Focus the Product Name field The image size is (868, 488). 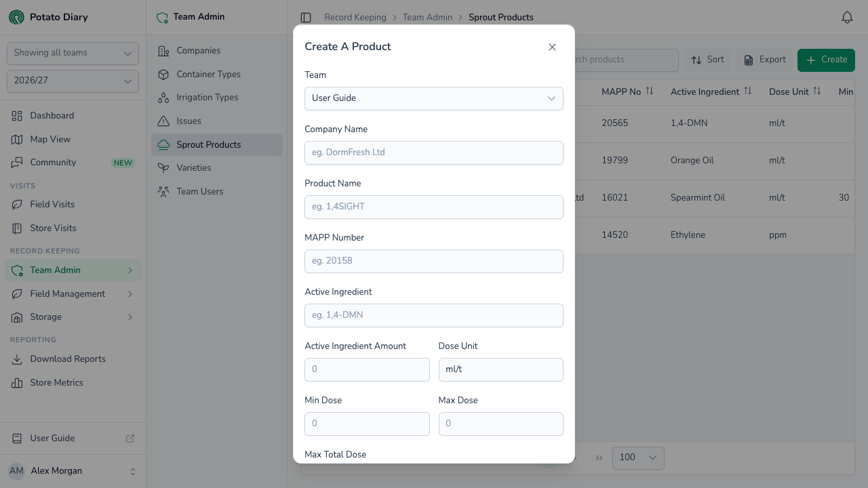click(434, 207)
